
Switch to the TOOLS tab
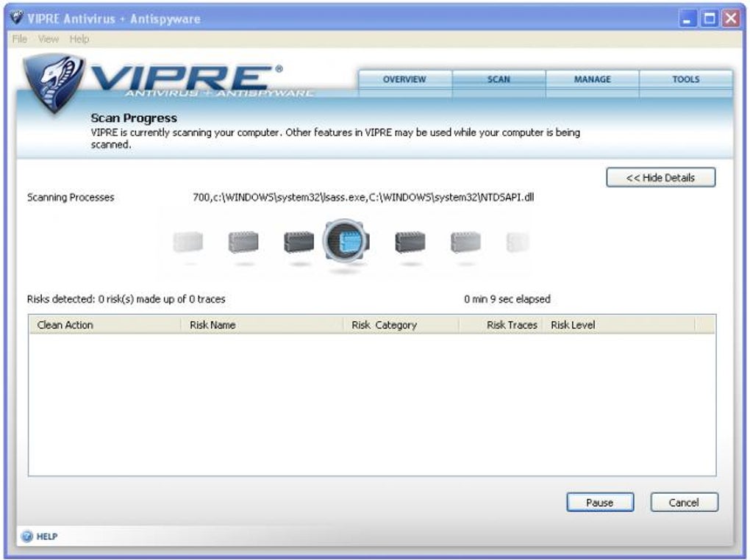pos(686,79)
